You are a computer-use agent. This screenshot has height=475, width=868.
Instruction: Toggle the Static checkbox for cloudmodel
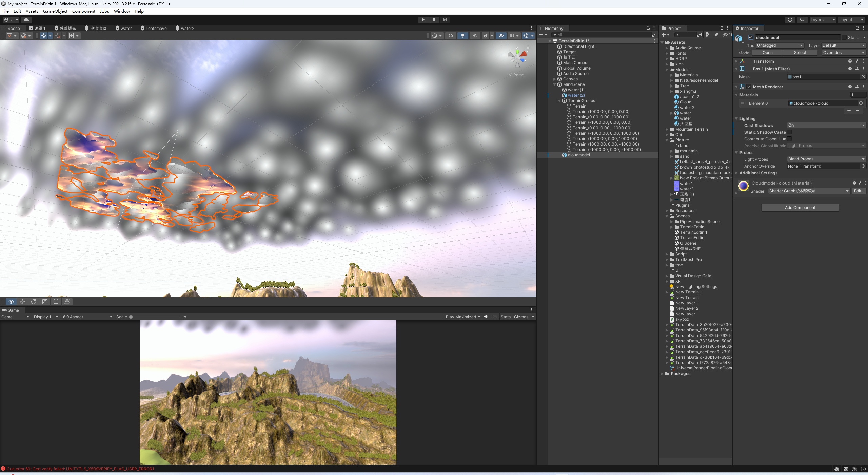(844, 38)
